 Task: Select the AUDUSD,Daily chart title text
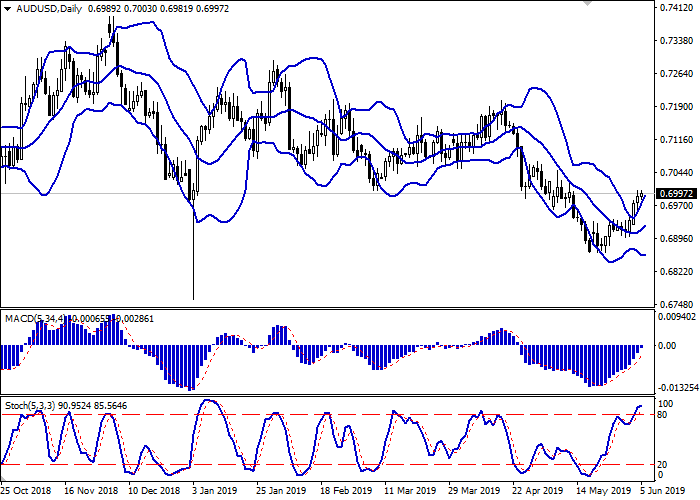point(49,9)
